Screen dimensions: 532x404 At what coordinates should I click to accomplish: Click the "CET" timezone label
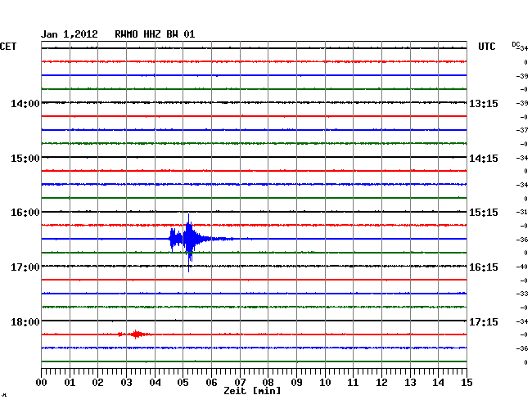[x=8, y=47]
